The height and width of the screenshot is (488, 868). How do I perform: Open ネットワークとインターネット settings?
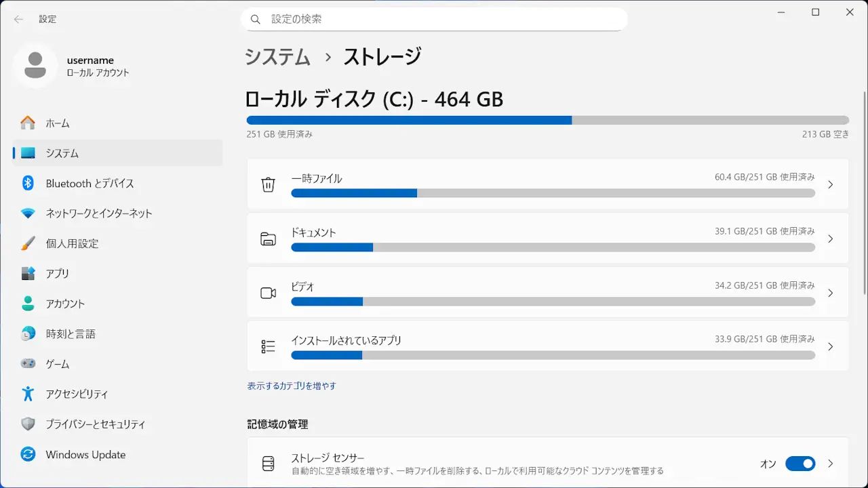(x=99, y=213)
